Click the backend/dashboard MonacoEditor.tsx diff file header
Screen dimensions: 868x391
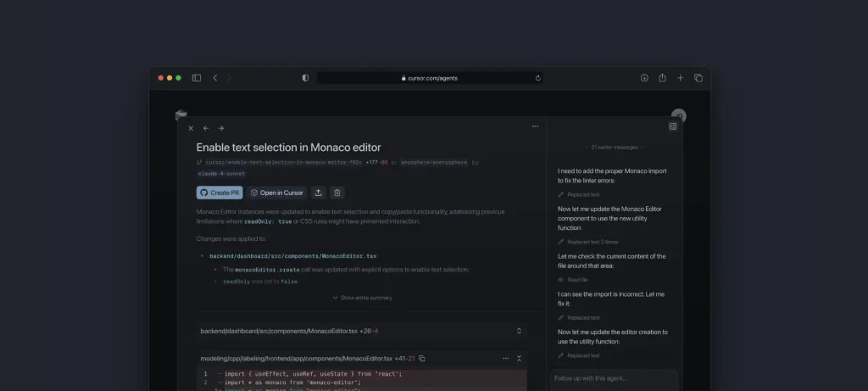(361, 331)
